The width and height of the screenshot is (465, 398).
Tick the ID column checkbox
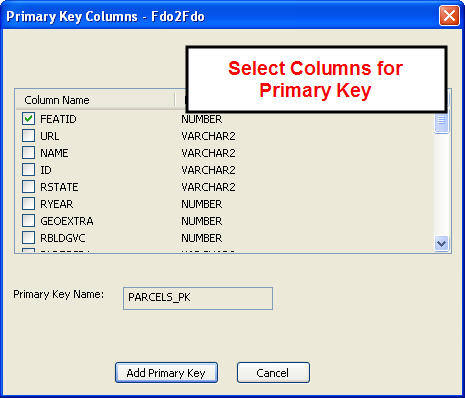click(x=28, y=170)
